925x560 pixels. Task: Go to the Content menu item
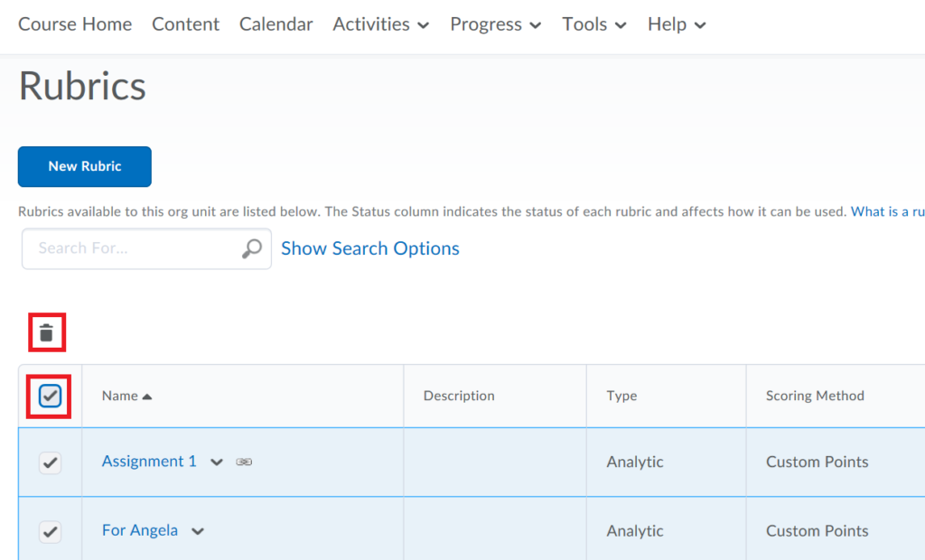185,24
